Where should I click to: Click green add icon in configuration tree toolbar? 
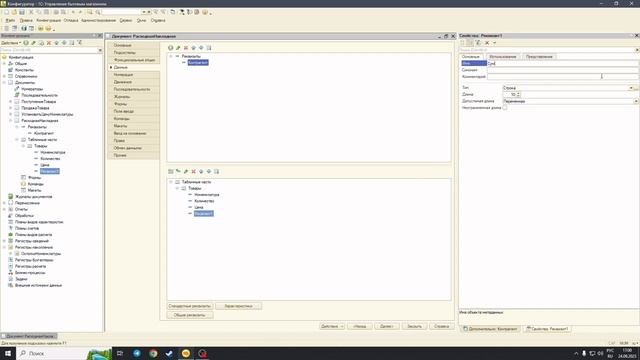click(x=26, y=42)
